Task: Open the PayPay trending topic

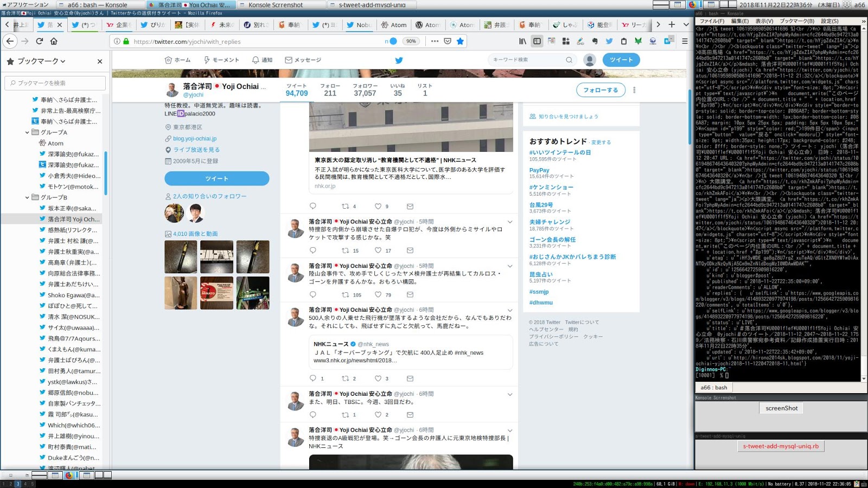Action: (x=539, y=170)
